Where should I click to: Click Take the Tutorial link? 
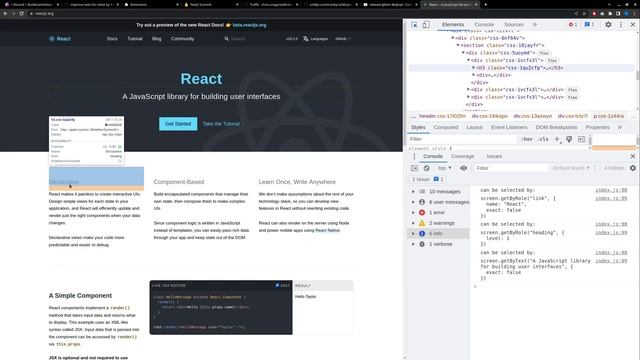221,124
